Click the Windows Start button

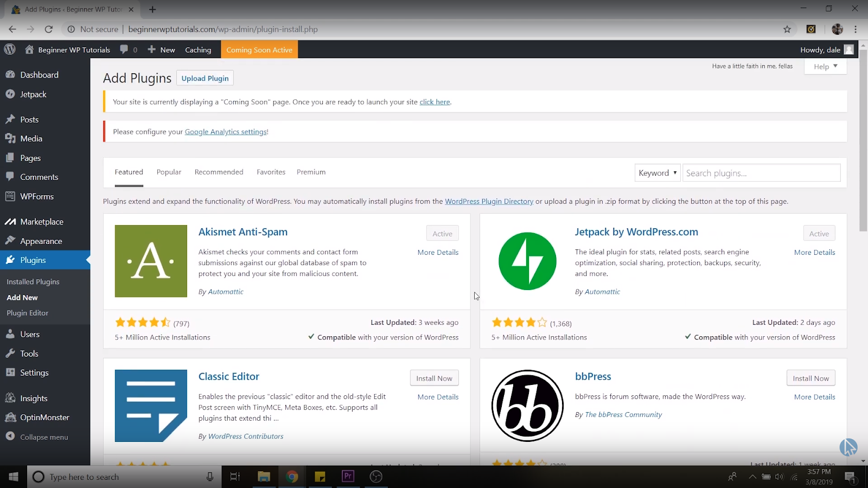[14, 477]
